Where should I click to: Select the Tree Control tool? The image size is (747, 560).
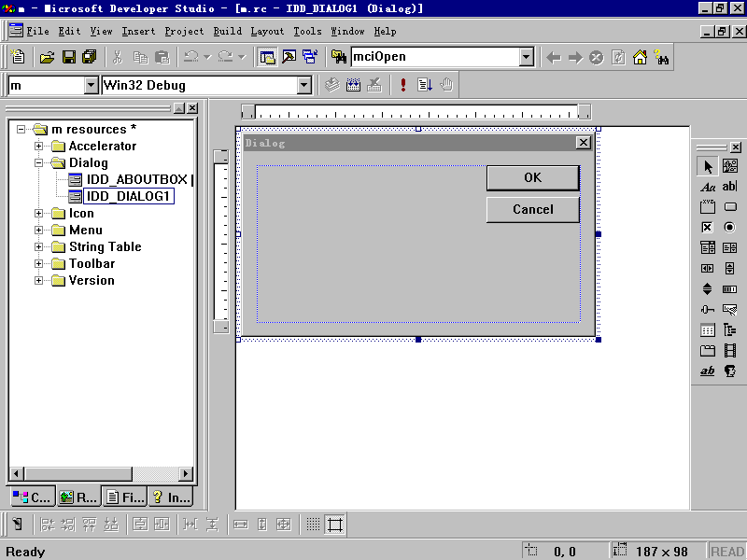click(x=730, y=329)
